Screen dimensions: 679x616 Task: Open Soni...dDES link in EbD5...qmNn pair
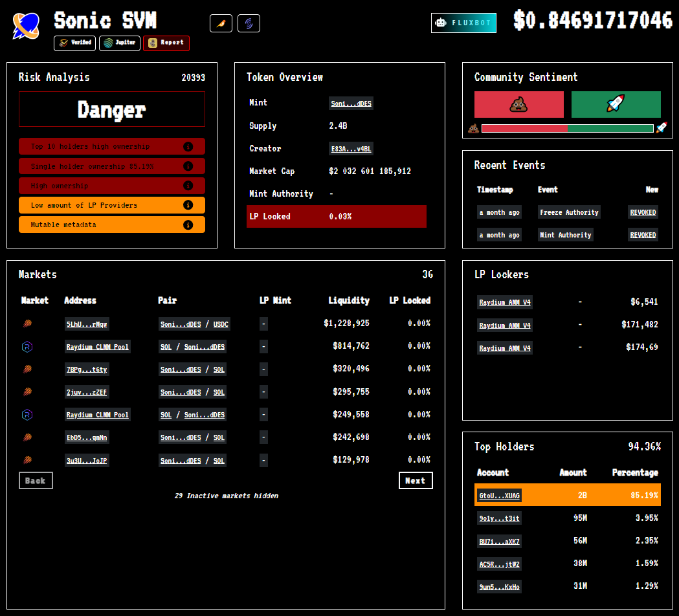click(181, 437)
